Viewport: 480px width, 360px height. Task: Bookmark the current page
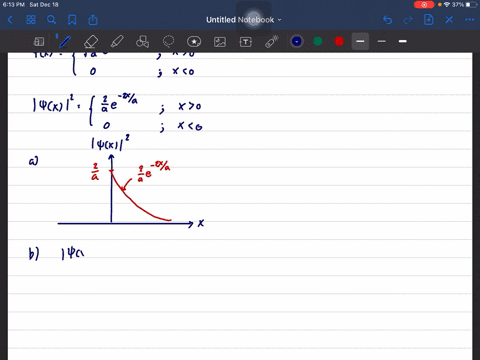point(72,20)
